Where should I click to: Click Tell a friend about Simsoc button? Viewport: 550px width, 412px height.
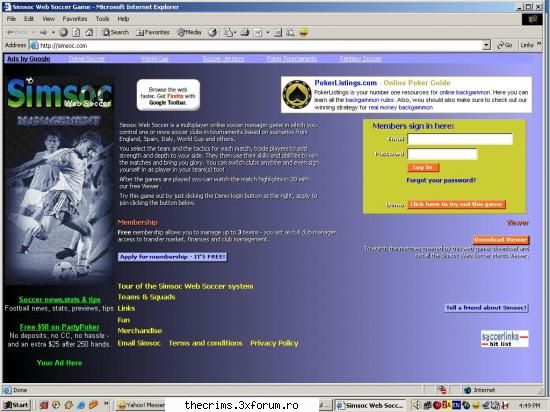(x=486, y=308)
